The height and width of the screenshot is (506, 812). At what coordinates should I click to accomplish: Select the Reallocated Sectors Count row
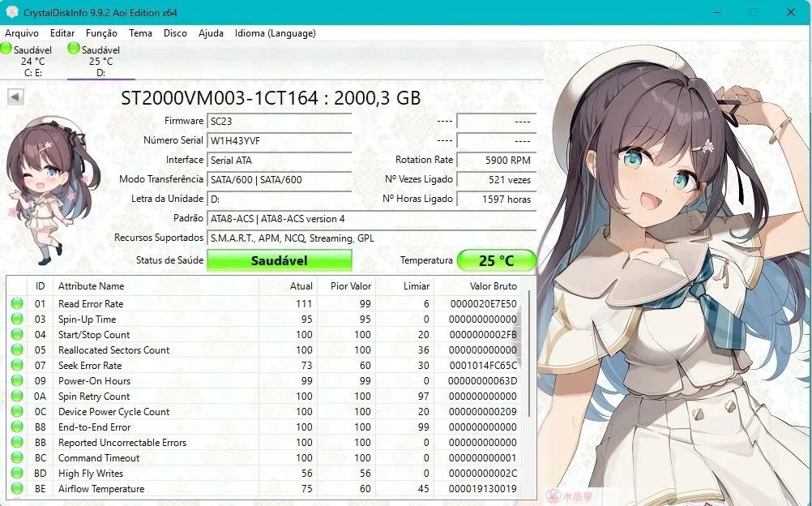264,350
